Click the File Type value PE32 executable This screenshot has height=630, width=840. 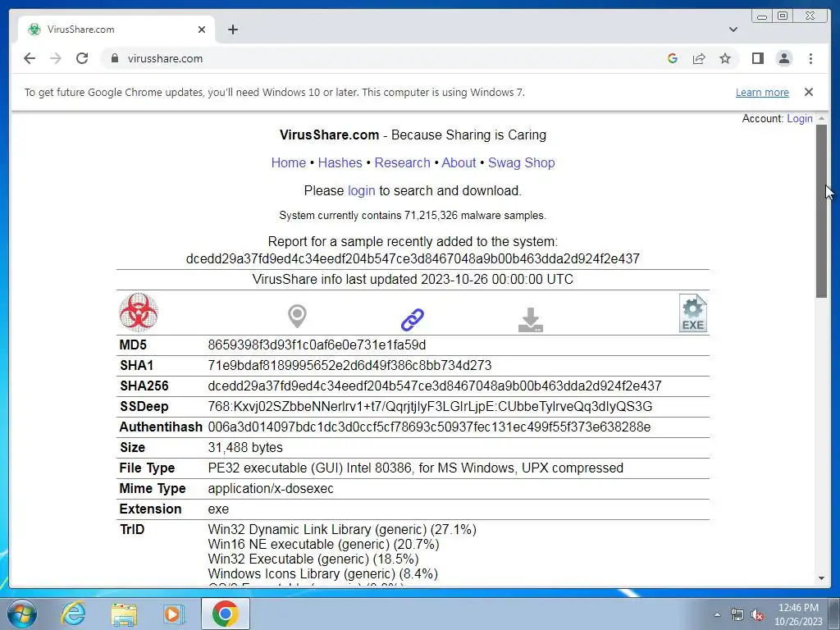click(x=415, y=468)
